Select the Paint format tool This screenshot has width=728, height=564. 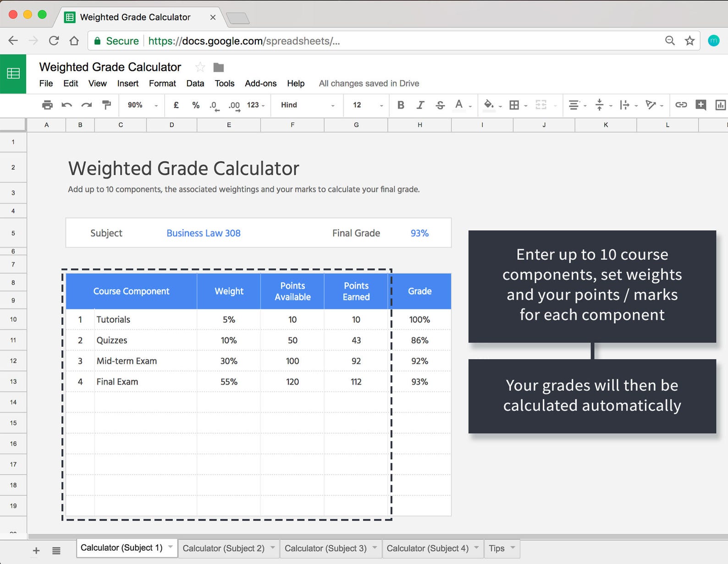pyautogui.click(x=106, y=105)
